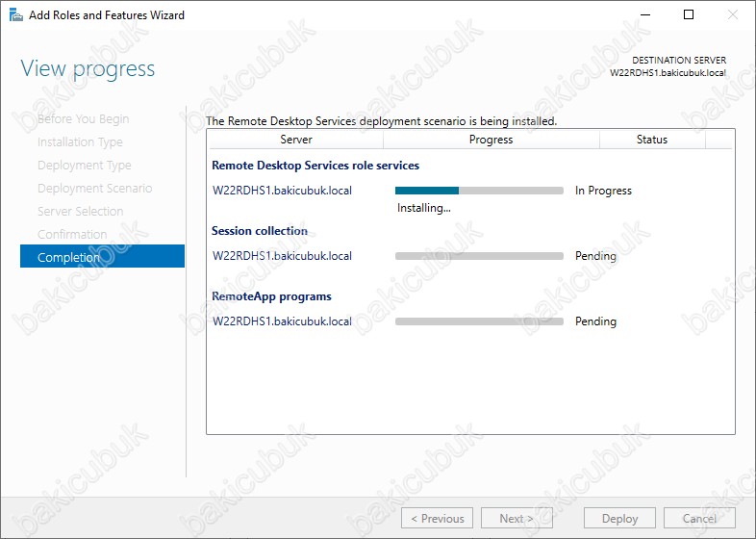
Task: Click the wizard app icon in title bar
Action: pos(16,15)
